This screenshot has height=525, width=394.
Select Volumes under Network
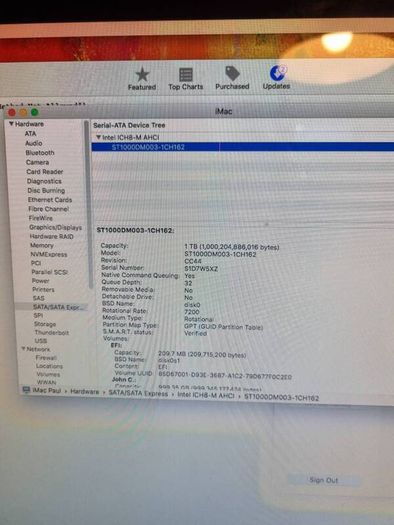pos(48,374)
